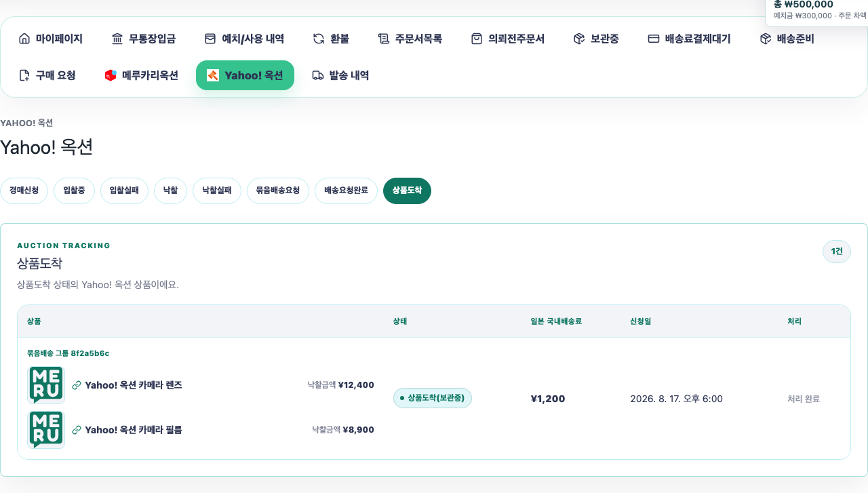Click the file-plus icon beside 구매 요청
The width and height of the screenshot is (868, 493).
coord(24,75)
